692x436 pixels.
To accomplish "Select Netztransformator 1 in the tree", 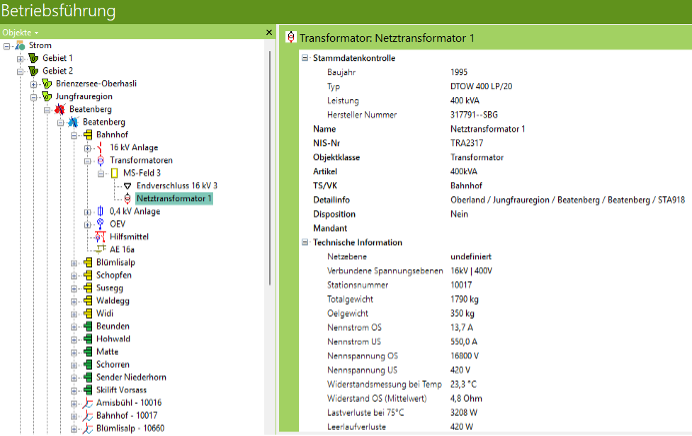I will pos(174,199).
